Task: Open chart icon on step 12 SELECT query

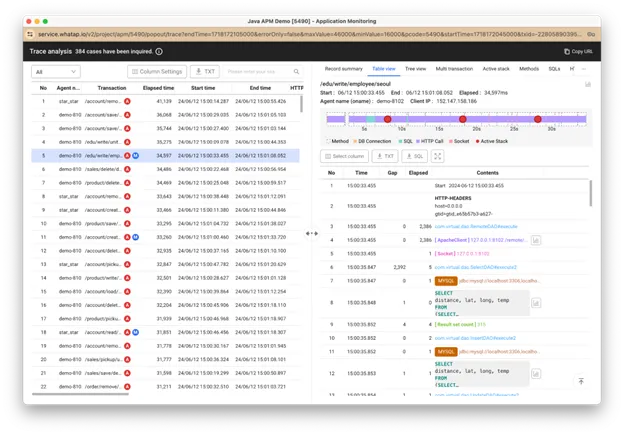Action: pos(536,374)
